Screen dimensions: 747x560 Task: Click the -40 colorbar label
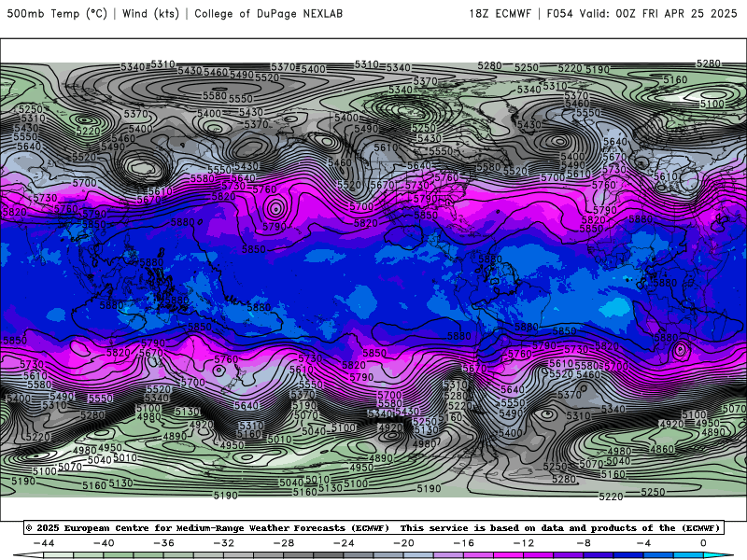coord(104,543)
